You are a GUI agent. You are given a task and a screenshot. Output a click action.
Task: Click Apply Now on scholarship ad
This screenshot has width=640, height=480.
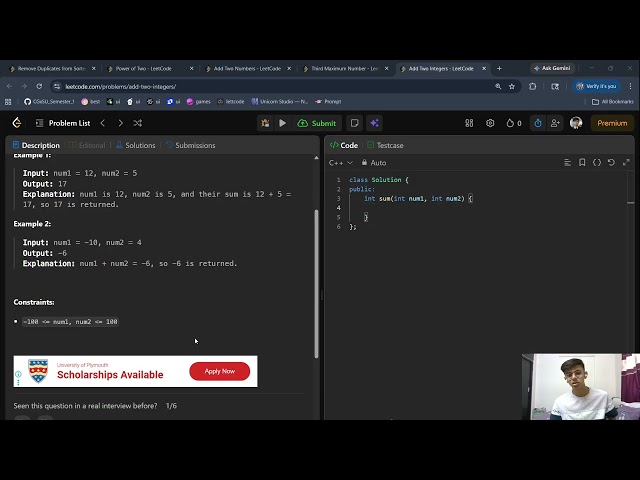(x=220, y=371)
